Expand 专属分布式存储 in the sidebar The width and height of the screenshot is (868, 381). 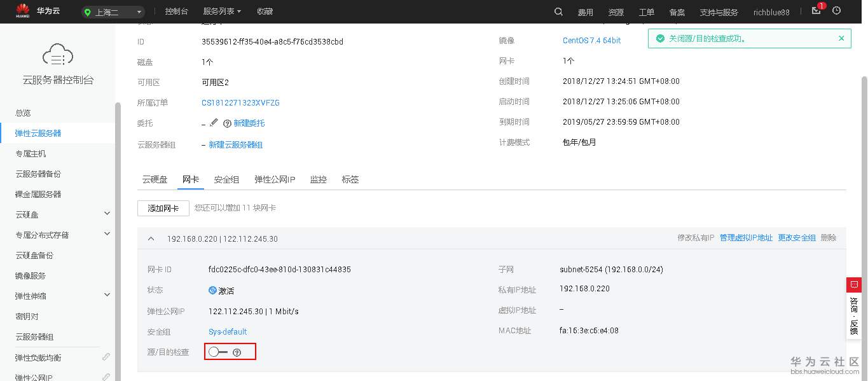(x=107, y=234)
